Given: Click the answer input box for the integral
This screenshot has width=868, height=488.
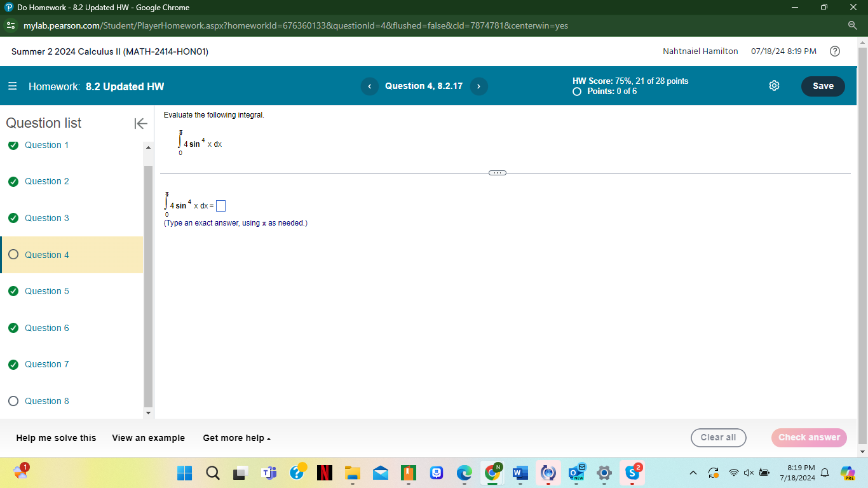Looking at the screenshot, I should [x=220, y=205].
